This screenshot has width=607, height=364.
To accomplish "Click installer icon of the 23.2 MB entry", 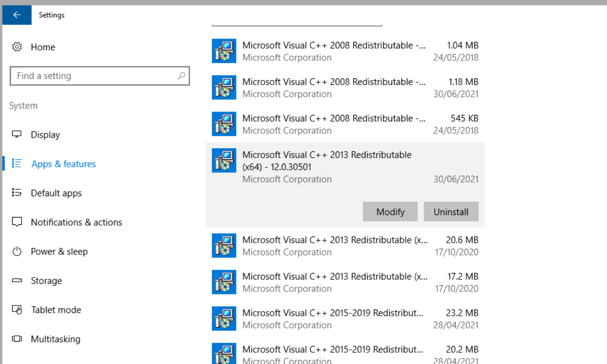I will (x=224, y=319).
